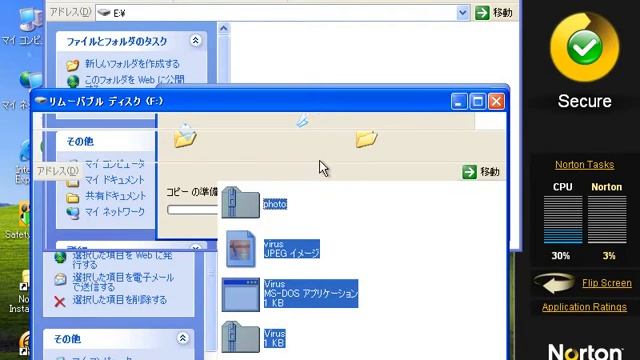This screenshot has height=360, width=640.
Task: Click 新しいフォルダを作成する link
Action: coord(132,64)
